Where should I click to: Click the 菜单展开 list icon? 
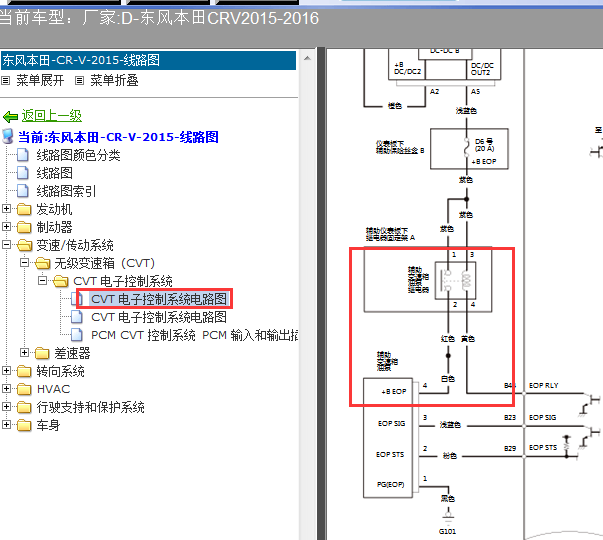[x=5, y=81]
